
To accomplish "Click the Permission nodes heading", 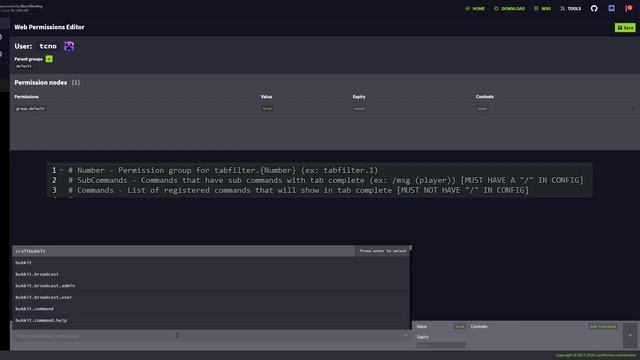I will (40, 82).
